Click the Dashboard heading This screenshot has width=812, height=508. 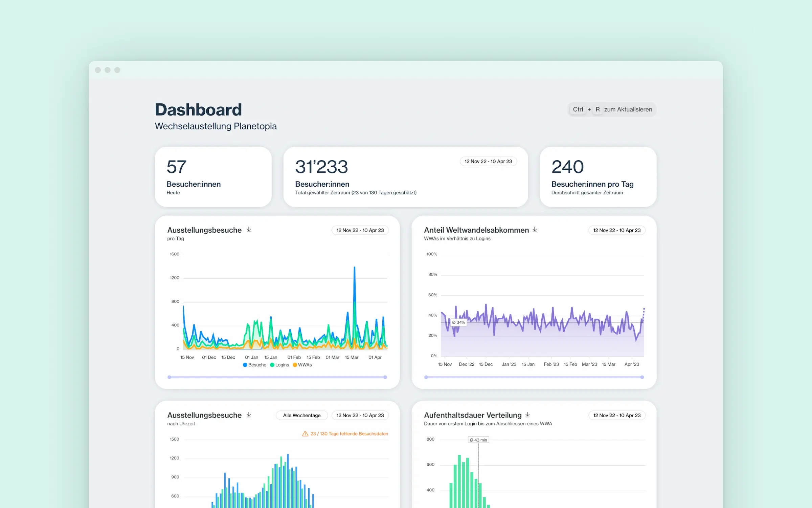tap(198, 110)
